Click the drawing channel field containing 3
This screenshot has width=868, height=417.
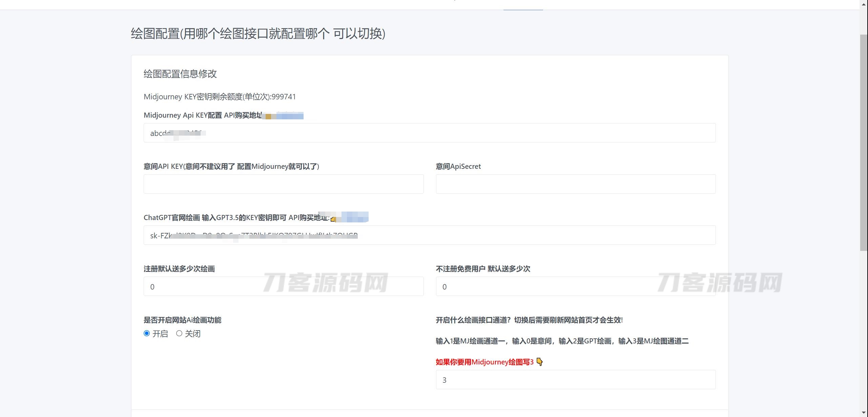pyautogui.click(x=575, y=380)
